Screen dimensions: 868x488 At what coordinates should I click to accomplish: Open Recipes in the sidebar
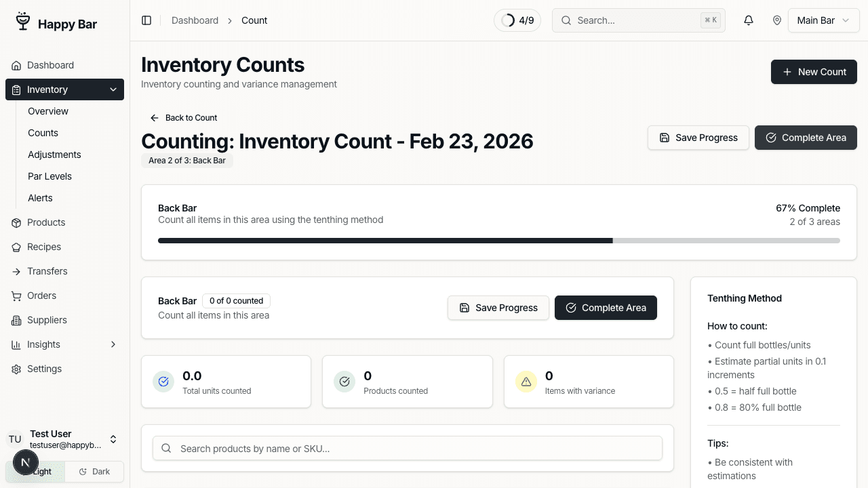coord(44,247)
